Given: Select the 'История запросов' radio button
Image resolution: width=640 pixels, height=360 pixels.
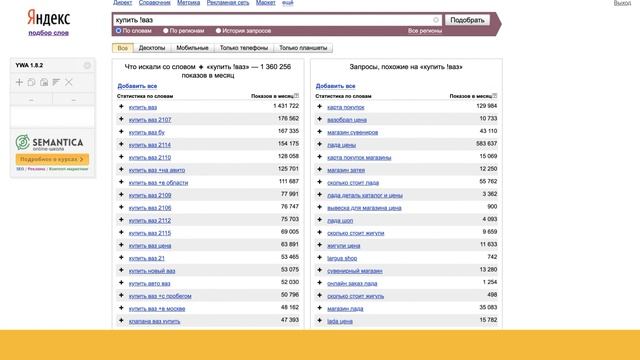Looking at the screenshot, I should tap(218, 31).
